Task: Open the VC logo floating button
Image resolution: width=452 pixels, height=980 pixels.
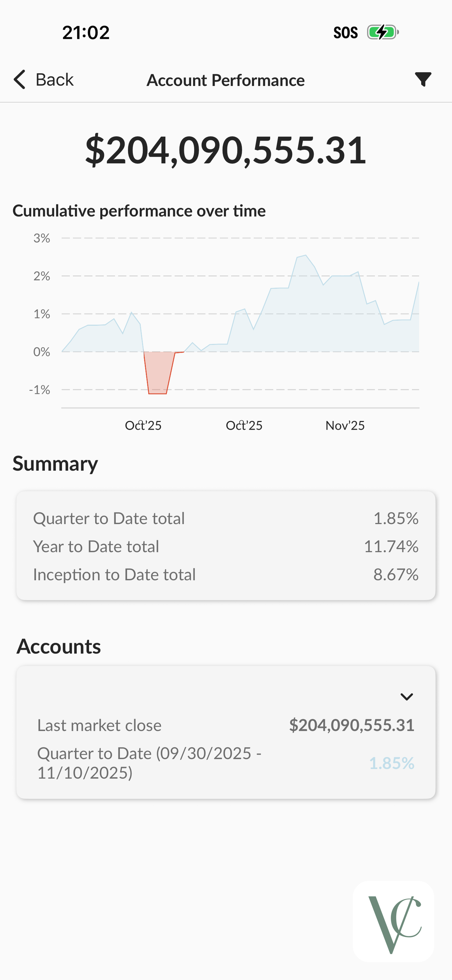Action: pos(393,921)
